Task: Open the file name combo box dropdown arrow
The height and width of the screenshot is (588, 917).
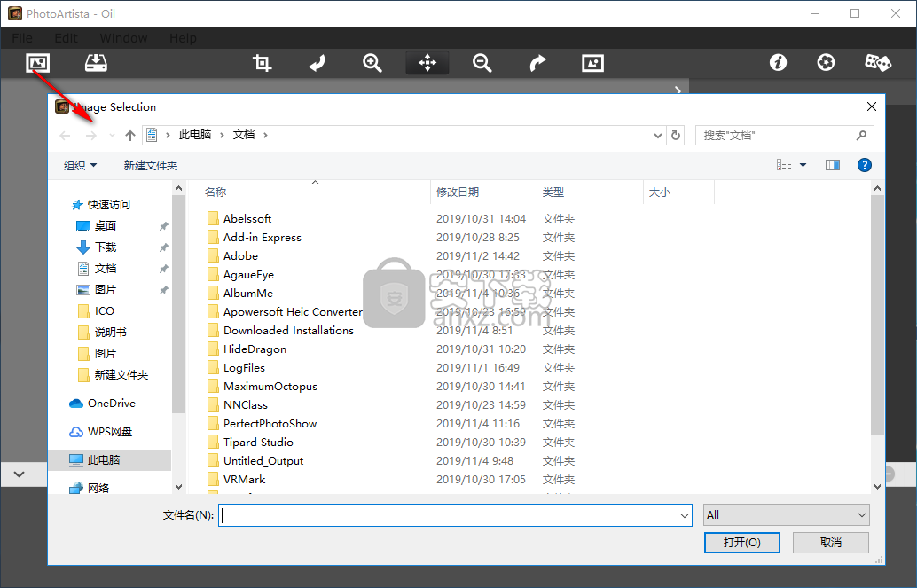Action: click(685, 515)
